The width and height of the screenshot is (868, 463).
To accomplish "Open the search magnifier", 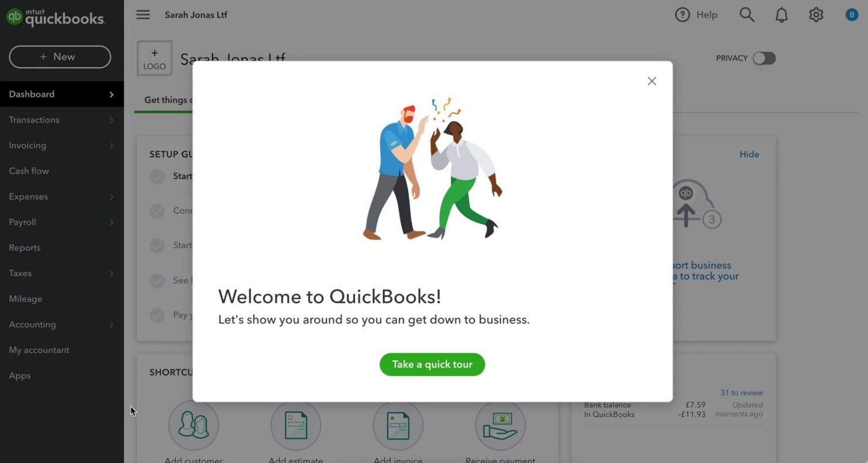I will (747, 14).
